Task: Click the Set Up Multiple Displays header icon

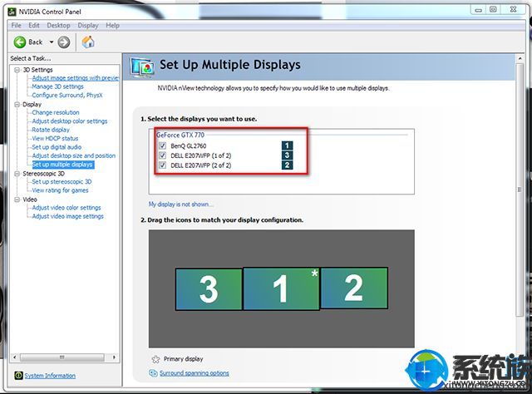Action: tap(141, 67)
